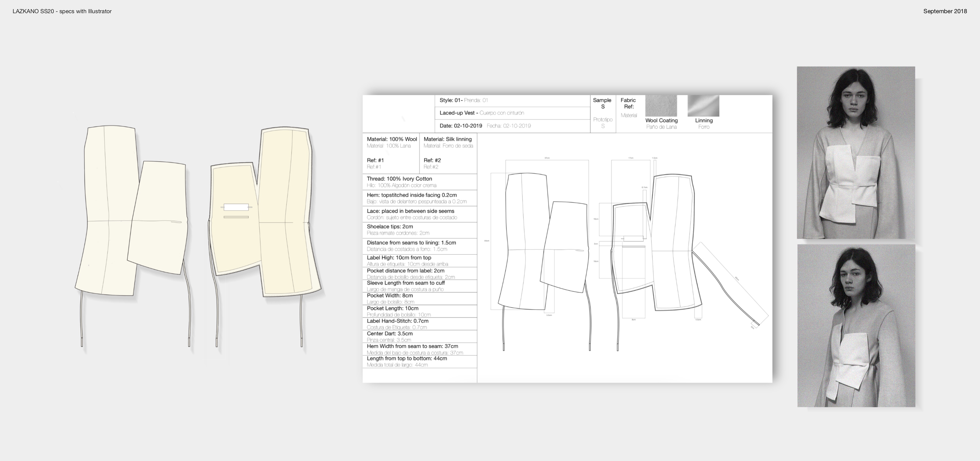980x461 pixels.
Task: Click the 'Ref: #1' text
Action: [375, 161]
